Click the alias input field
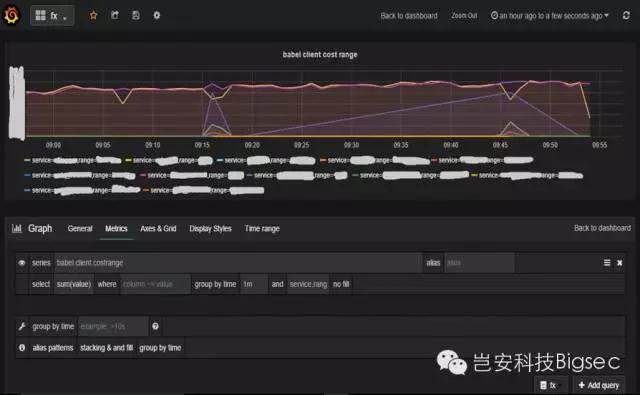This screenshot has height=395, width=640. [x=480, y=263]
